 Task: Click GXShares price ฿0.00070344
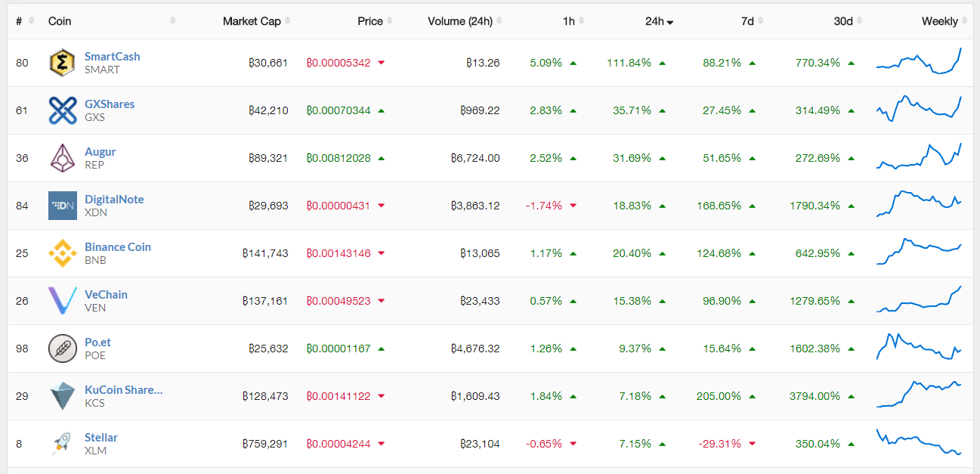coord(339,110)
